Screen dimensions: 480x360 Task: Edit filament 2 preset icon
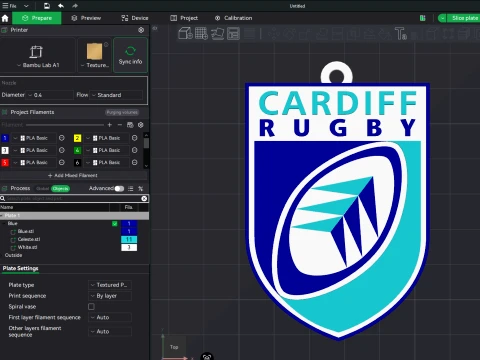tap(134, 138)
